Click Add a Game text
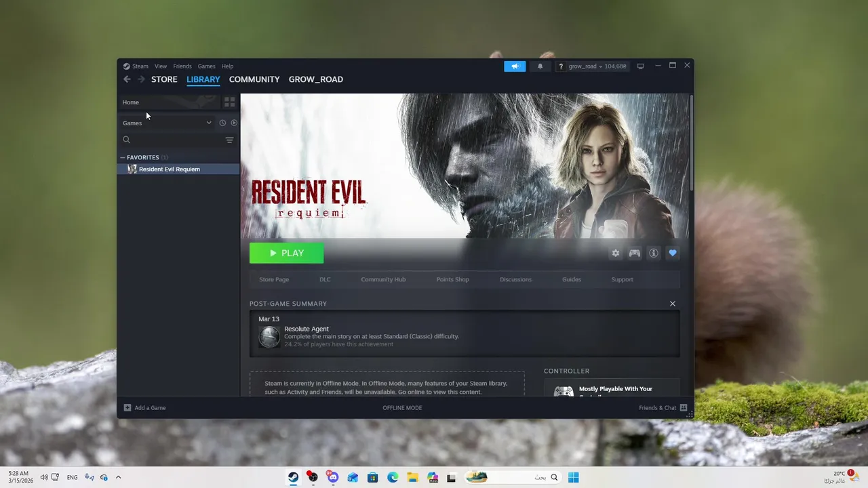The width and height of the screenshot is (868, 488). click(150, 407)
